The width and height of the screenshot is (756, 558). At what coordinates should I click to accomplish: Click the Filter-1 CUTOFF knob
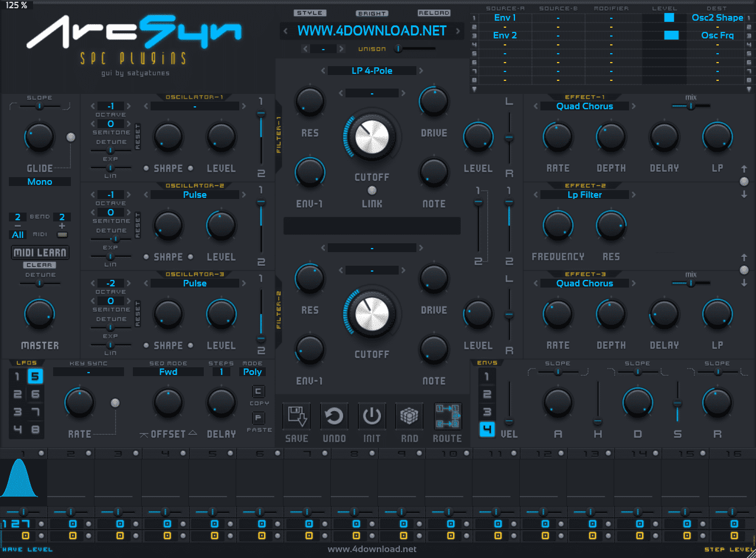372,137
